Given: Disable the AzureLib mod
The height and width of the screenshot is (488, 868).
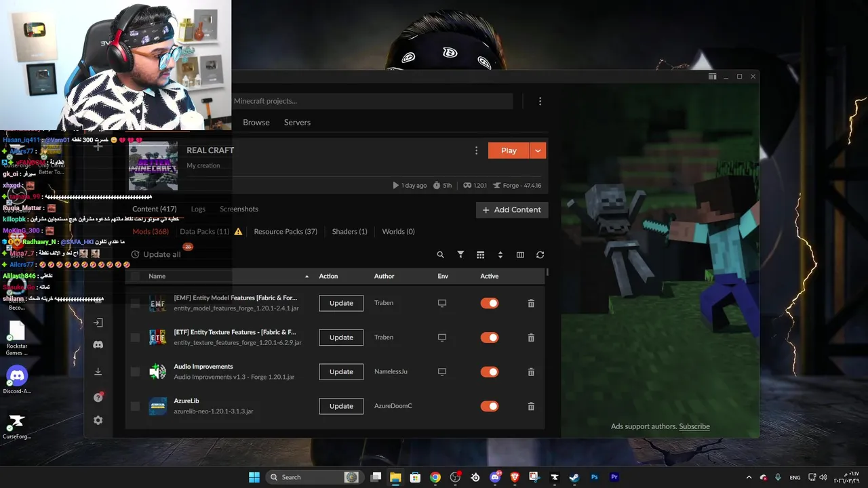Looking at the screenshot, I should (x=489, y=406).
